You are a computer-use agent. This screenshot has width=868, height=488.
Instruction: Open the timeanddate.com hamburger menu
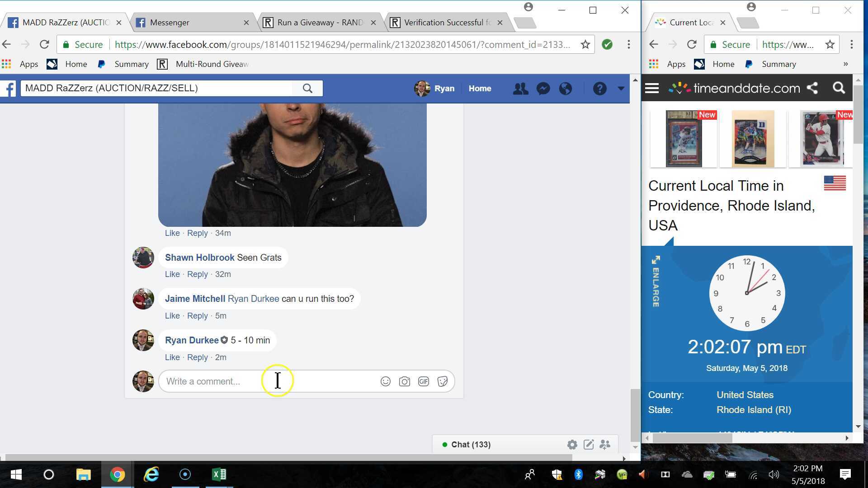[651, 88]
